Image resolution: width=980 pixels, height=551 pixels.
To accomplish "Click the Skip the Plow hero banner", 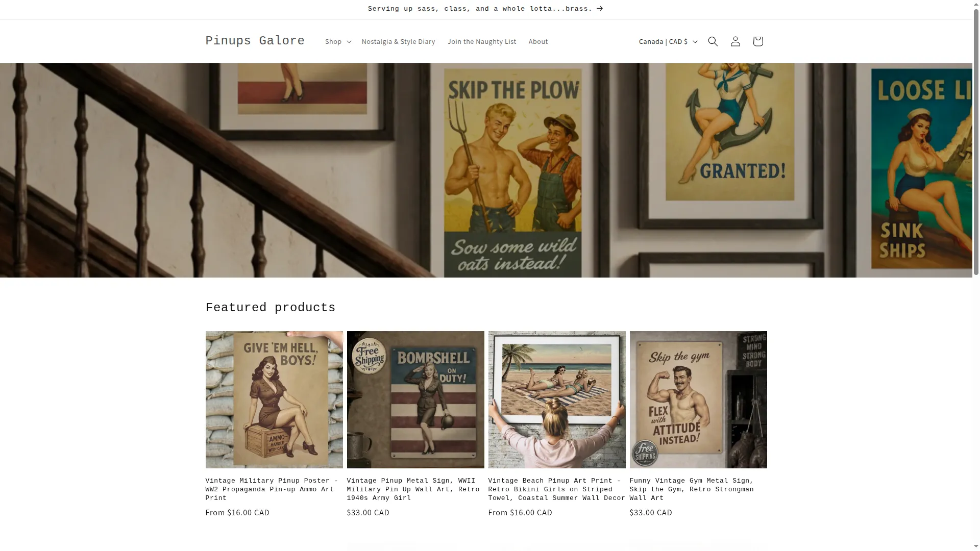I will 486,170.
